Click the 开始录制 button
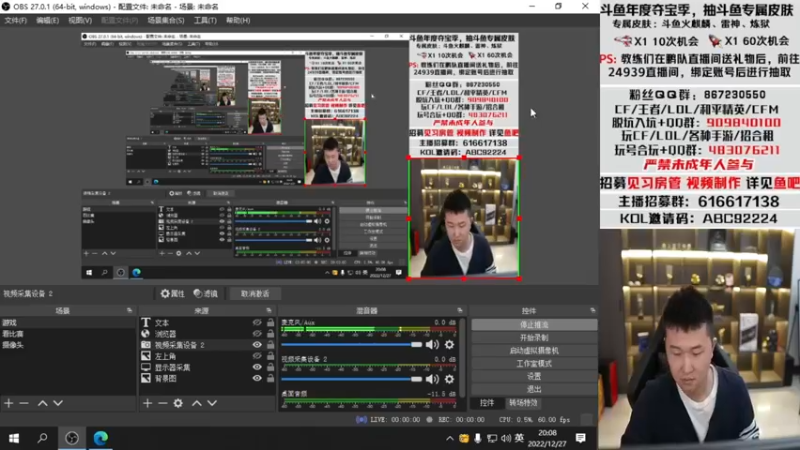 point(534,338)
